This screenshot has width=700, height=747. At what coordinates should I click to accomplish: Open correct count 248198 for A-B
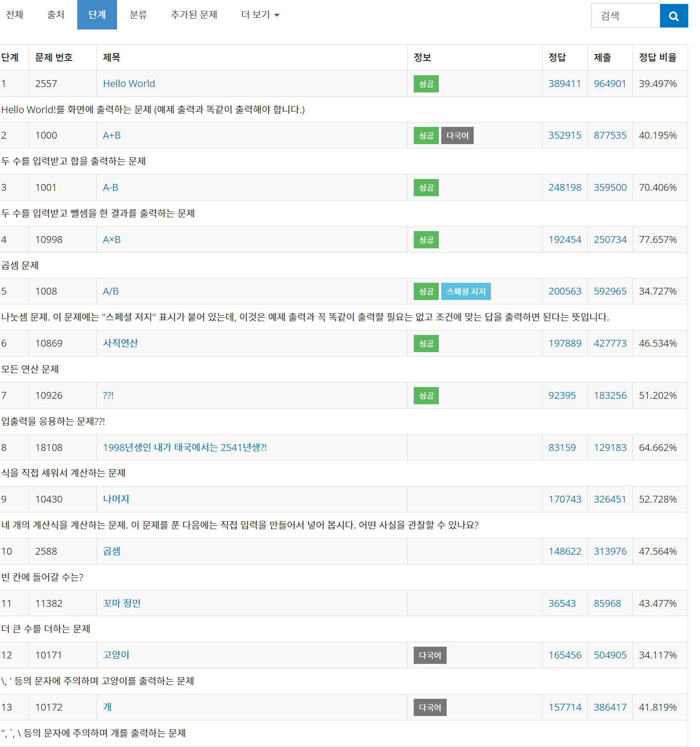click(565, 187)
